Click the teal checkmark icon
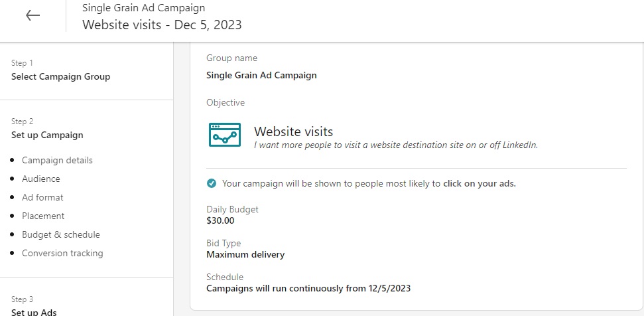Image resolution: width=644 pixels, height=316 pixels. coord(212,183)
